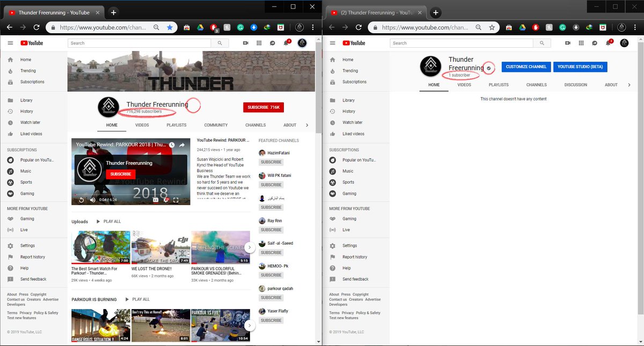644x346 pixels.
Task: Click Send feedback in left window sidebar
Action: pyautogui.click(x=33, y=279)
